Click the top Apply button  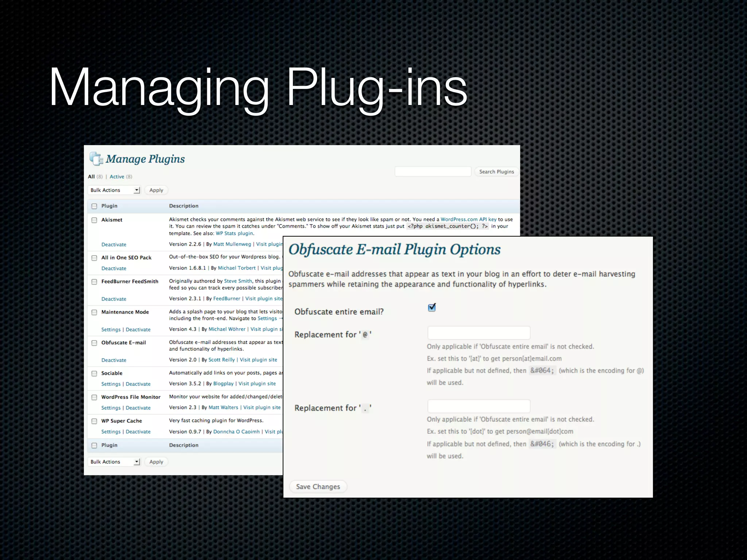[156, 190]
